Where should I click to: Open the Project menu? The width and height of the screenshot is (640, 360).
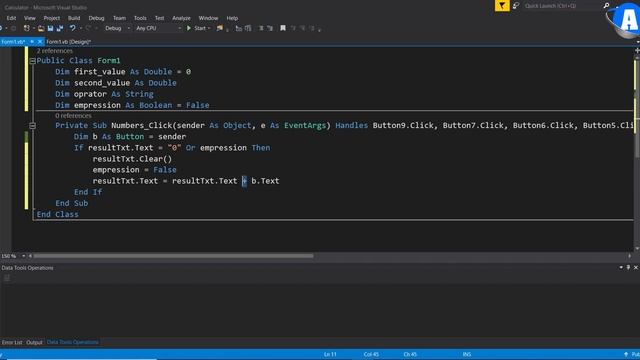[51, 18]
